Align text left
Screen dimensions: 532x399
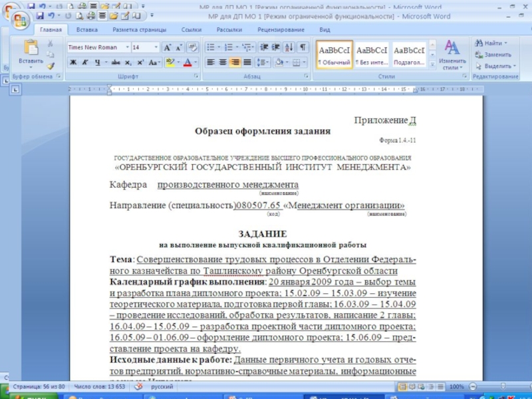(211, 63)
